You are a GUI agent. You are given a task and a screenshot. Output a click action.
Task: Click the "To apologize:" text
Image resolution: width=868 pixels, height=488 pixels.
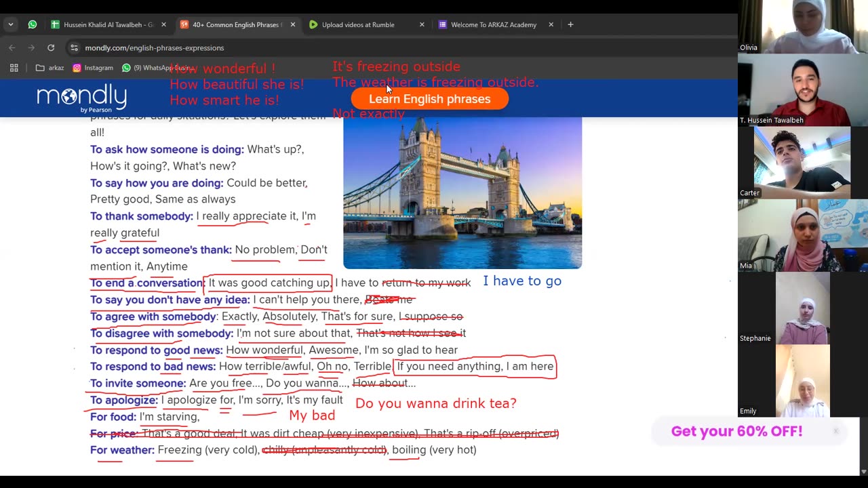[124, 400]
